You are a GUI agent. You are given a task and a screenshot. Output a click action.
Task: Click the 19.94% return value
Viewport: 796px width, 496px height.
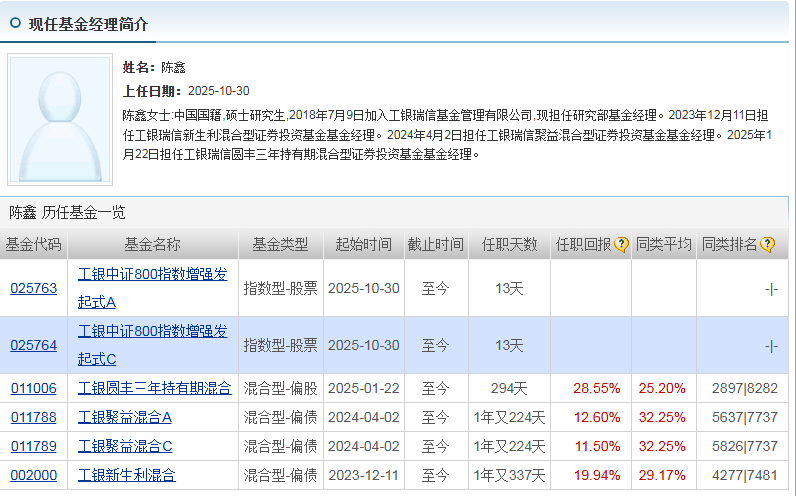point(596,475)
